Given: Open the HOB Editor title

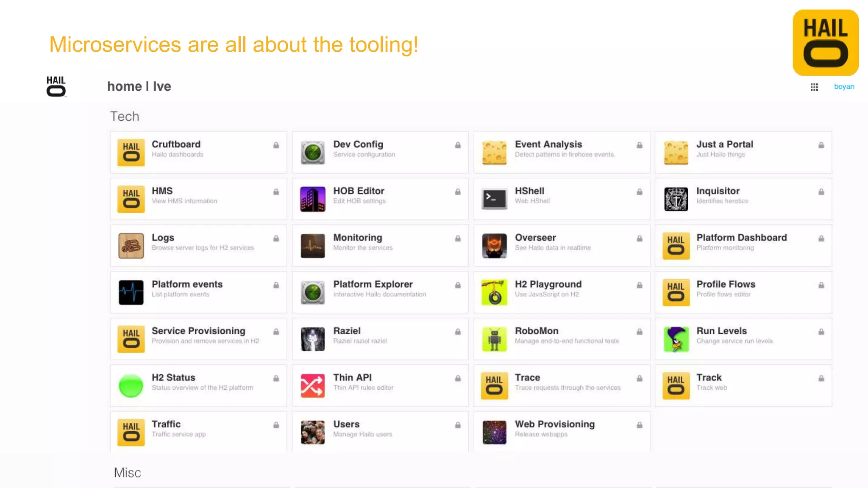Looking at the screenshot, I should click(359, 191).
